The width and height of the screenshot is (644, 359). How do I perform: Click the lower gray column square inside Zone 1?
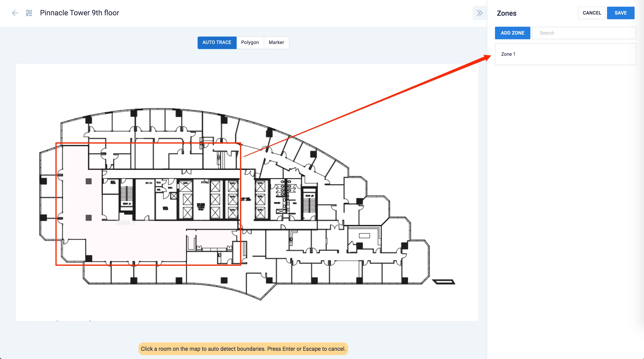(x=88, y=218)
